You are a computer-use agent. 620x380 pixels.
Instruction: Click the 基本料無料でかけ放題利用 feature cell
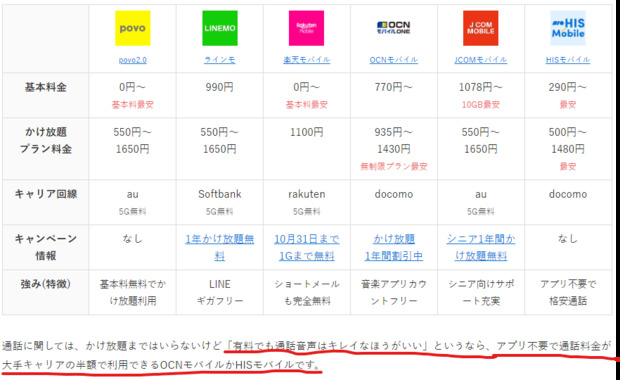pyautogui.click(x=133, y=293)
